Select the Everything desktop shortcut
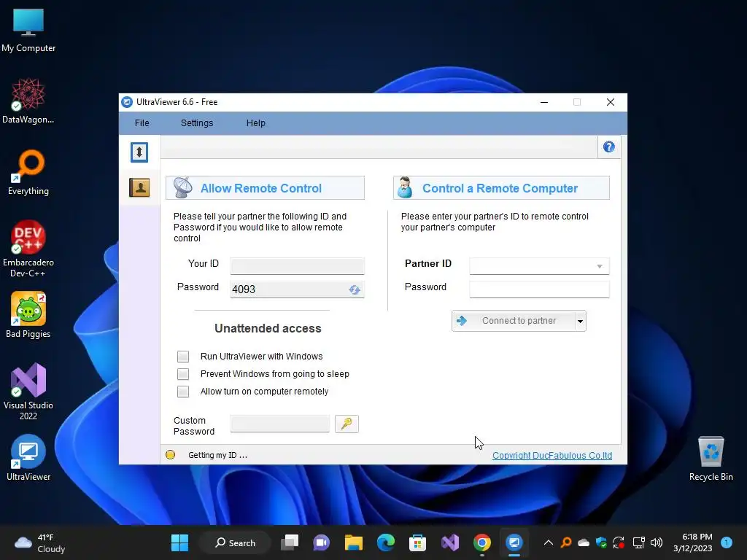The height and width of the screenshot is (560, 747). (28, 172)
